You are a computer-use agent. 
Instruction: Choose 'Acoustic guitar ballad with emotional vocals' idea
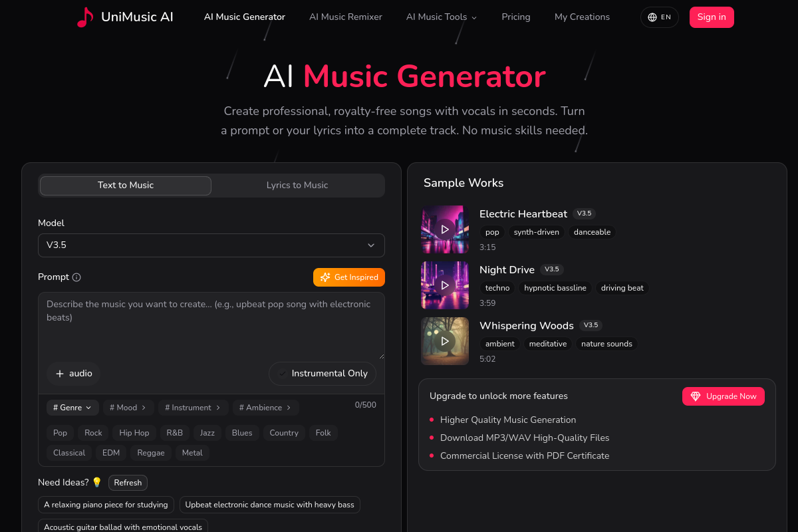click(123, 527)
